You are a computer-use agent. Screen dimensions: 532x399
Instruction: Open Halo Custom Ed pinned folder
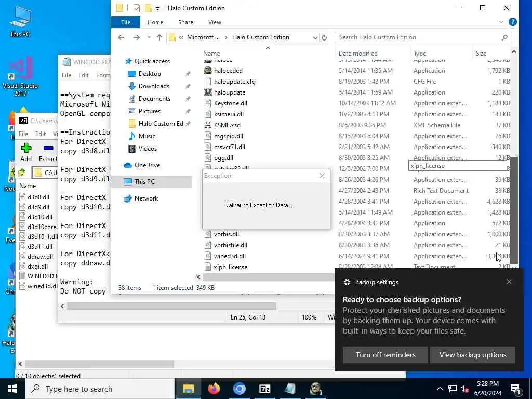161,124
